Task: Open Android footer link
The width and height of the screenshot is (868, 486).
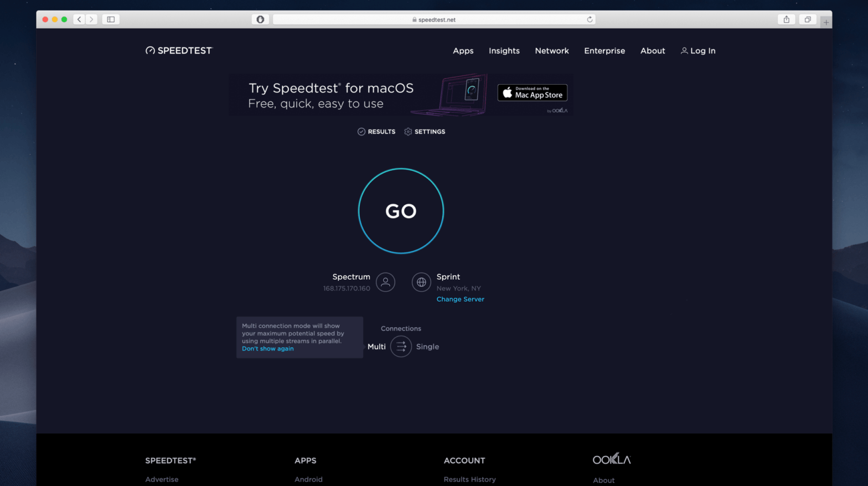Action: pos(308,479)
